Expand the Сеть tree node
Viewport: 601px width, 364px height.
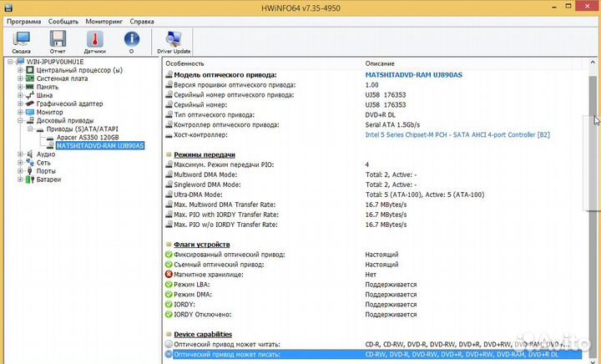point(20,163)
